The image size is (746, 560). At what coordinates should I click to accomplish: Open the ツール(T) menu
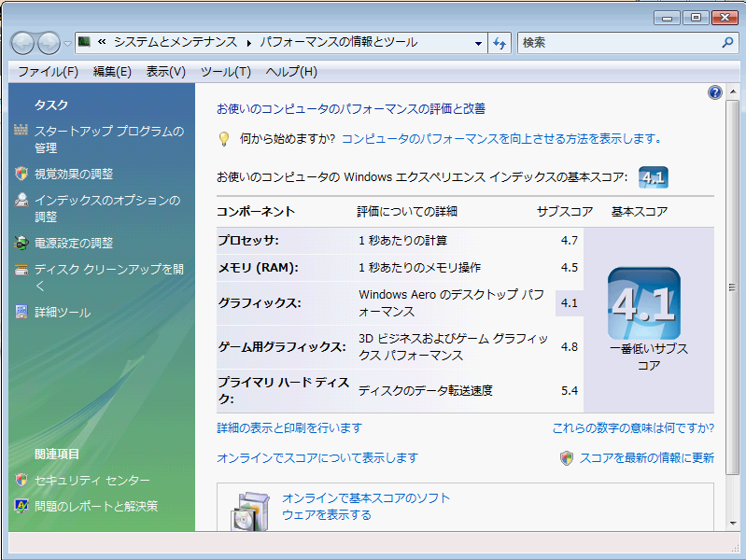(x=225, y=72)
